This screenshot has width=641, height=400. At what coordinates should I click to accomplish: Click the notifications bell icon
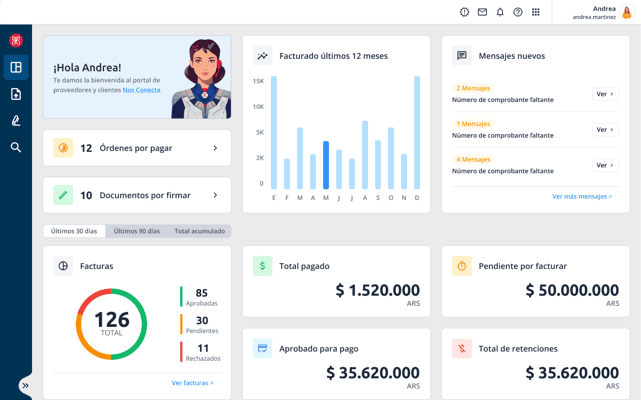click(500, 12)
